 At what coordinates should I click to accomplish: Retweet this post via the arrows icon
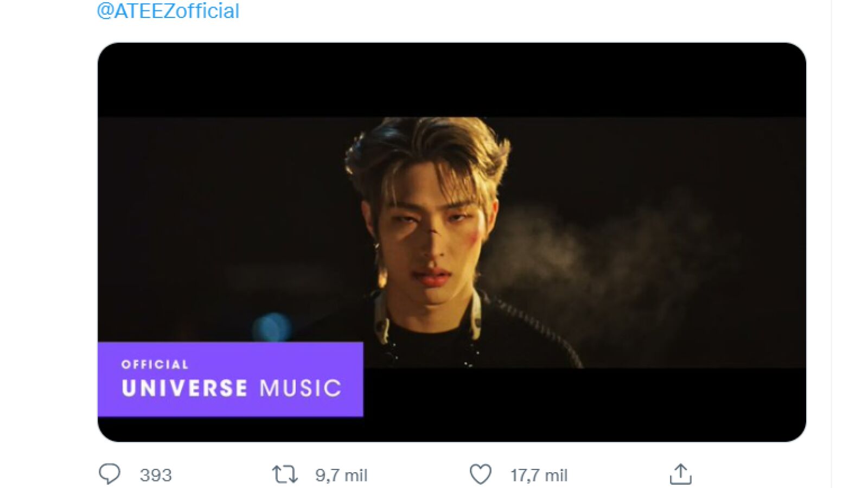pos(285,474)
